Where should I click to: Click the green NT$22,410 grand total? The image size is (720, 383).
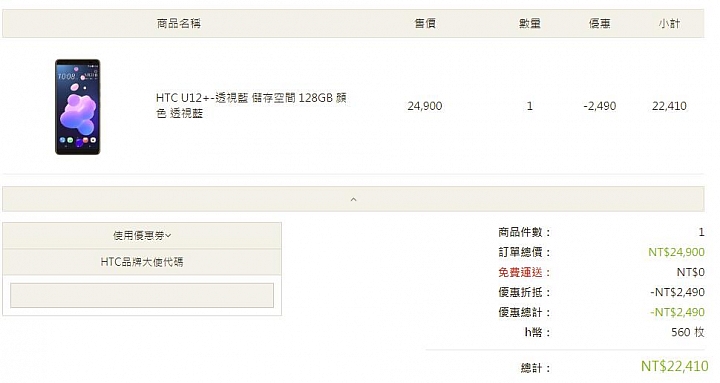(x=675, y=366)
